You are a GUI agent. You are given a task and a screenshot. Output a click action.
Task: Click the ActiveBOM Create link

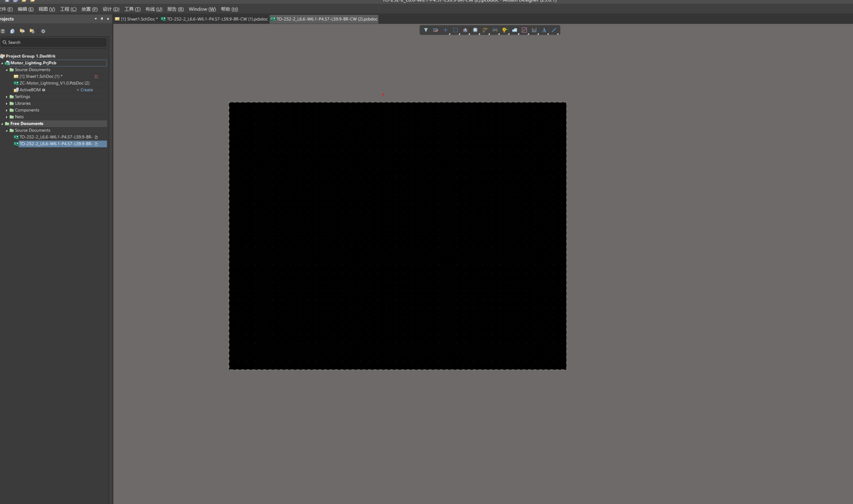pyautogui.click(x=85, y=90)
